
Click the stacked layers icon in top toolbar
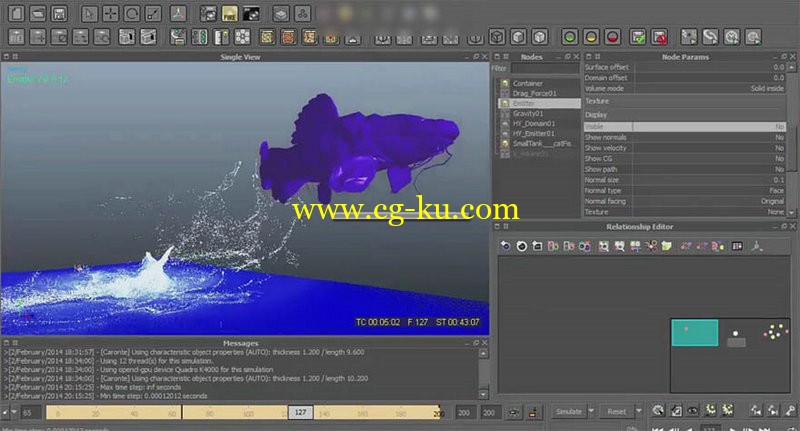[x=281, y=14]
